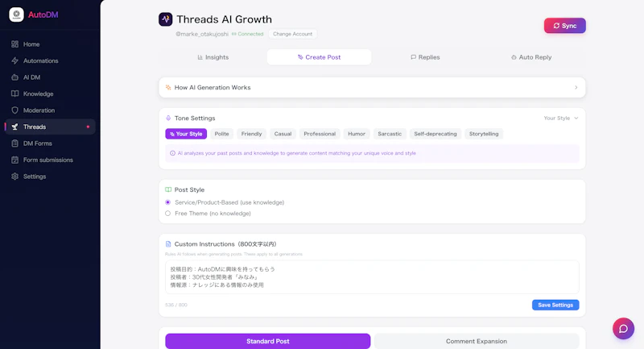This screenshot has height=349, width=644.
Task: Click the Save Settings button
Action: coord(555,305)
